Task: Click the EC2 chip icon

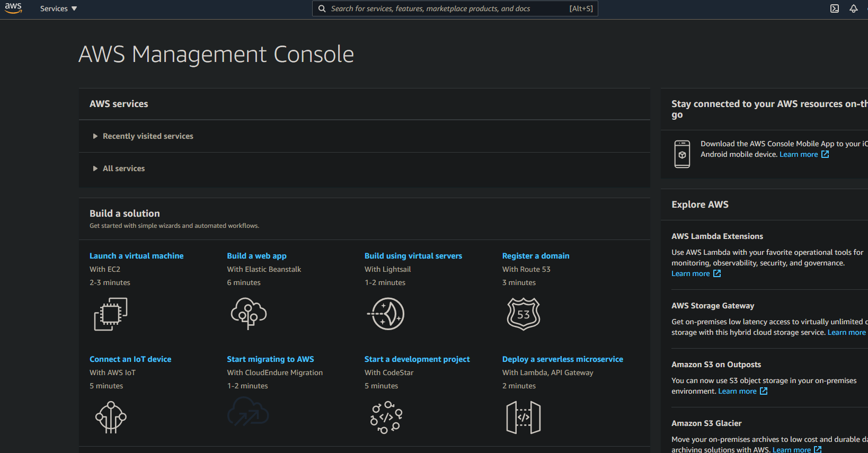Action: [111, 314]
